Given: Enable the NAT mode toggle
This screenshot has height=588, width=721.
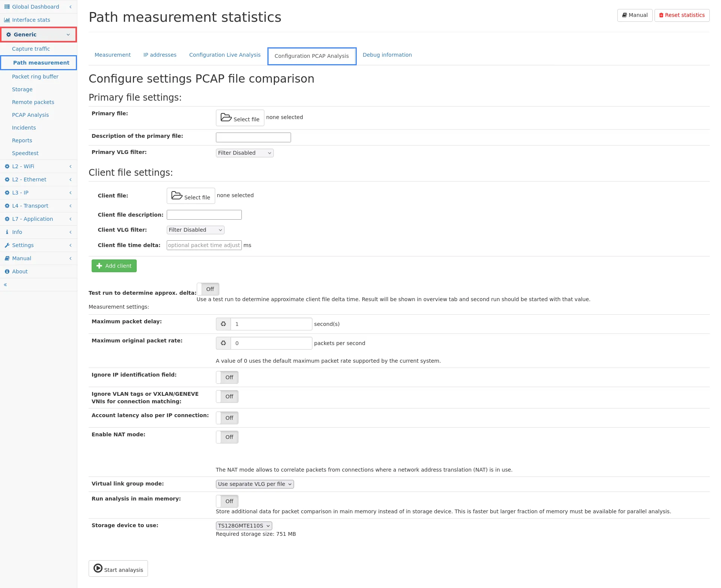Looking at the screenshot, I should [x=227, y=437].
